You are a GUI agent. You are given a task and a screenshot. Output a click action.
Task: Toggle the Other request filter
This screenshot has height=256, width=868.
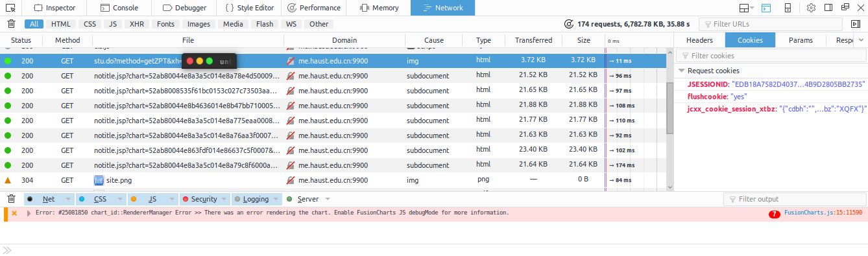pos(319,24)
